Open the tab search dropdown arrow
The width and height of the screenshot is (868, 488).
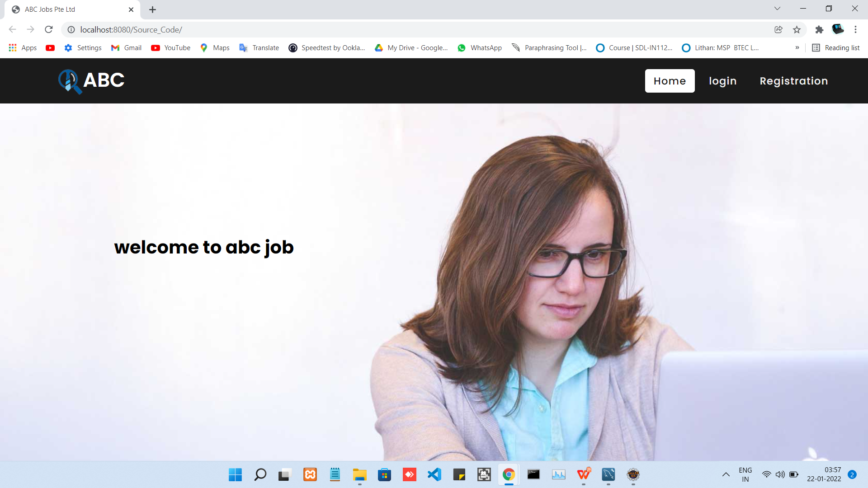777,9
